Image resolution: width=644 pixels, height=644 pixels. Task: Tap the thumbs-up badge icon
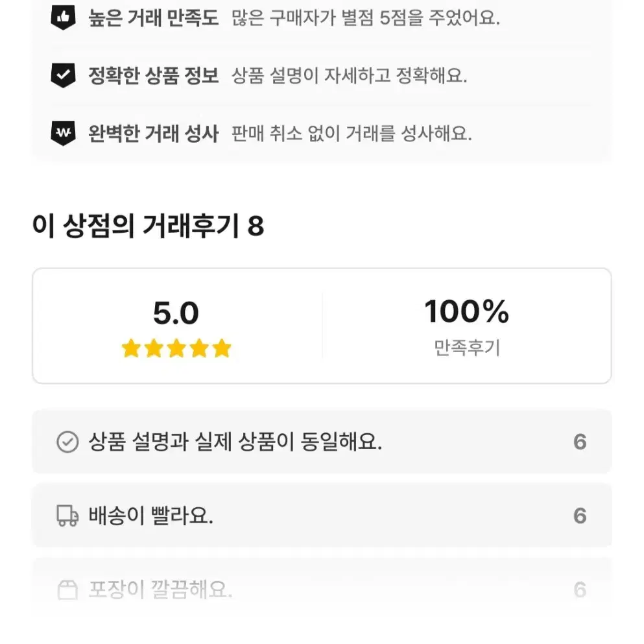pos(64,18)
